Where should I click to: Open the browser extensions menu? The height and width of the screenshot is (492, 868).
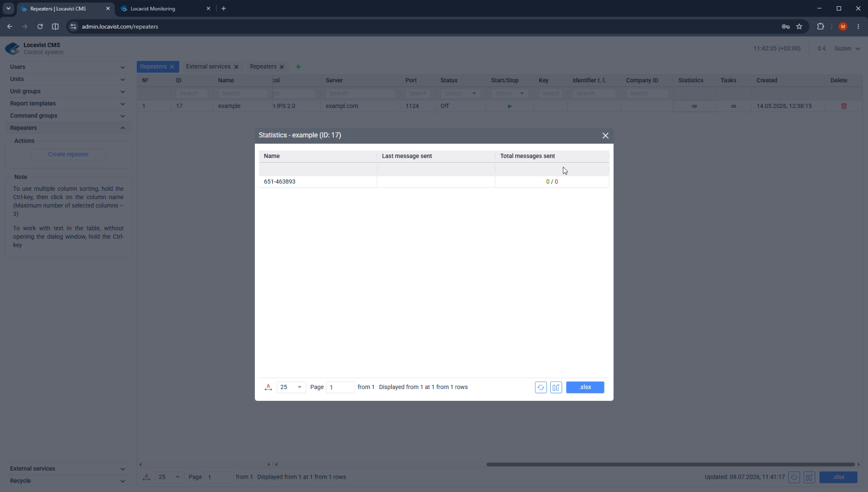pos(821,27)
